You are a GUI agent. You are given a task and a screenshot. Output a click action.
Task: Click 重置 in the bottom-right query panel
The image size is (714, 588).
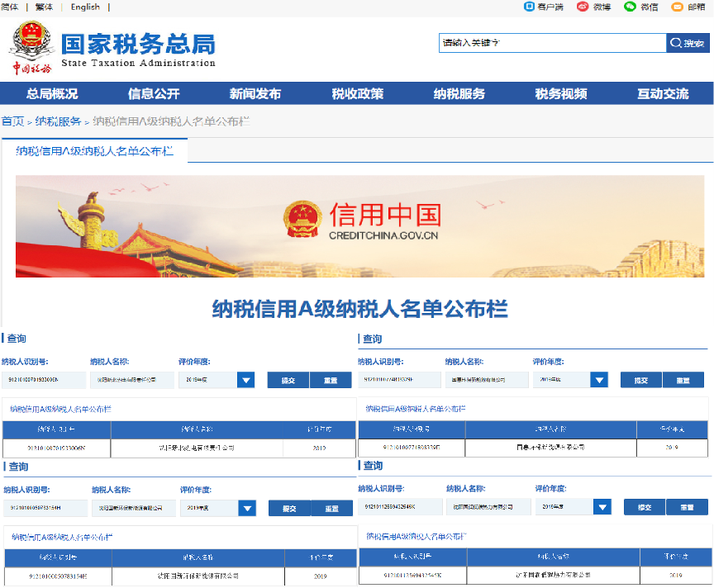(x=687, y=507)
